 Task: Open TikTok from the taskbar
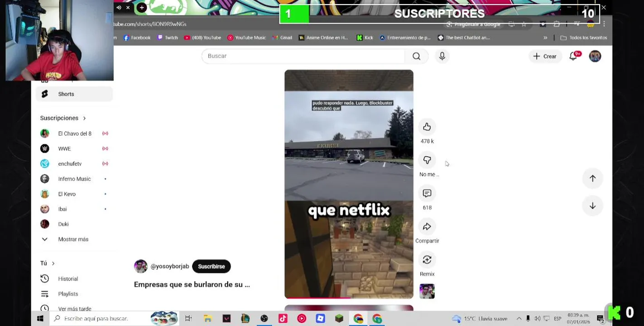[283, 319]
